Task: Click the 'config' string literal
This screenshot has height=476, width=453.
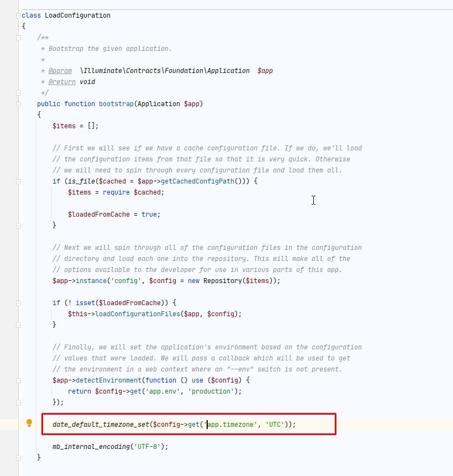Action: [126, 281]
